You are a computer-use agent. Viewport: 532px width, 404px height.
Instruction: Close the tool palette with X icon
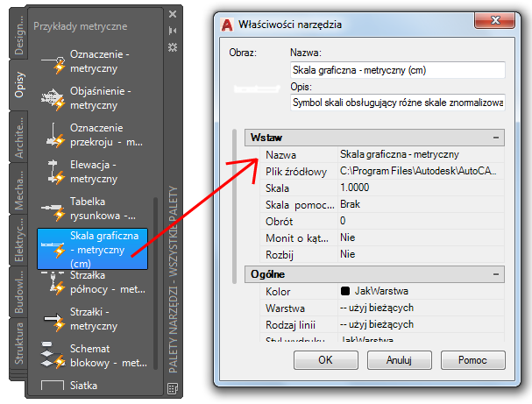tap(173, 14)
